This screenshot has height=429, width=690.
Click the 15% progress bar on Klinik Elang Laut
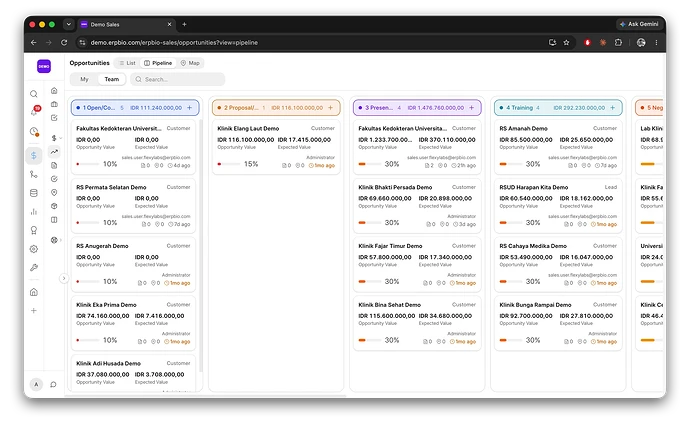pyautogui.click(x=228, y=164)
